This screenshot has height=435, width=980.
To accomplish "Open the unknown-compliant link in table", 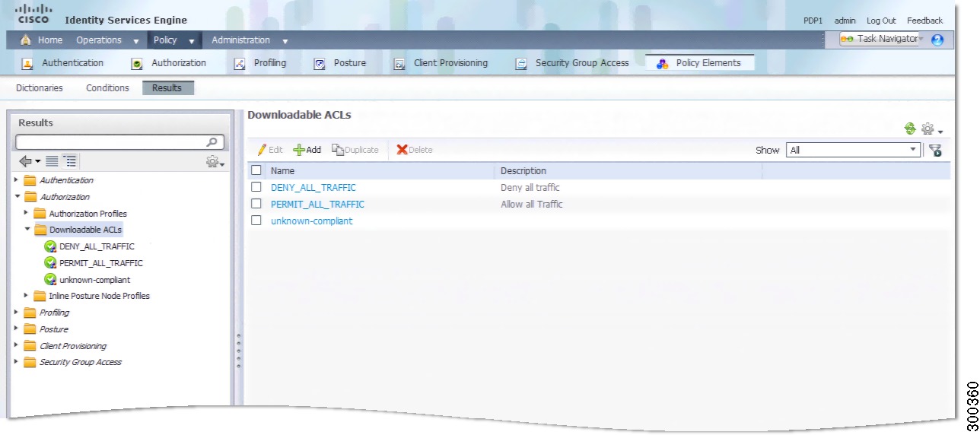I will 312,221.
